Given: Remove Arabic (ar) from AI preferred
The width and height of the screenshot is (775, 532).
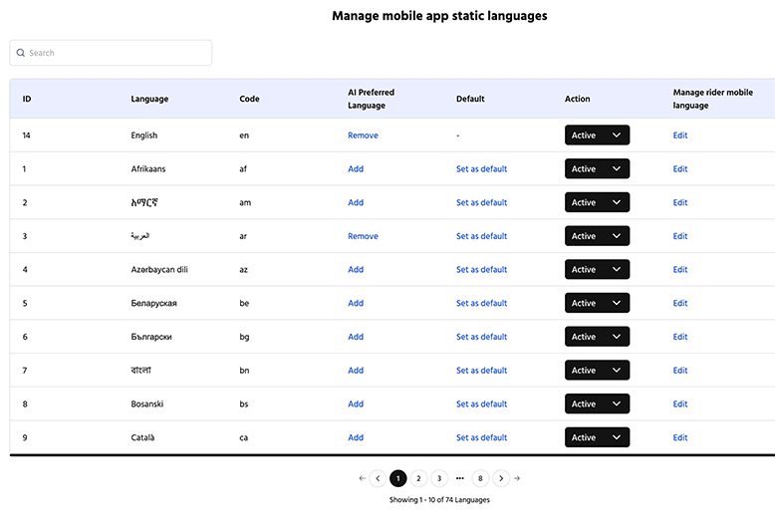Looking at the screenshot, I should (x=363, y=236).
